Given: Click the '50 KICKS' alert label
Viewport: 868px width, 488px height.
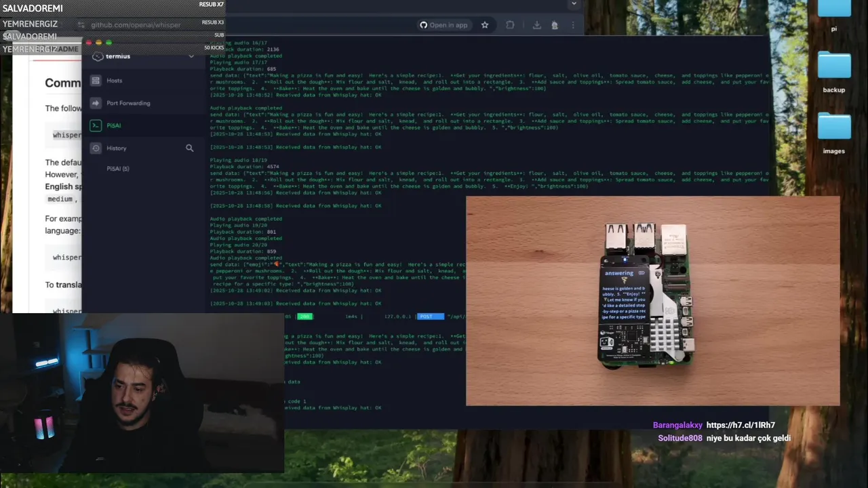Looking at the screenshot, I should click(214, 48).
